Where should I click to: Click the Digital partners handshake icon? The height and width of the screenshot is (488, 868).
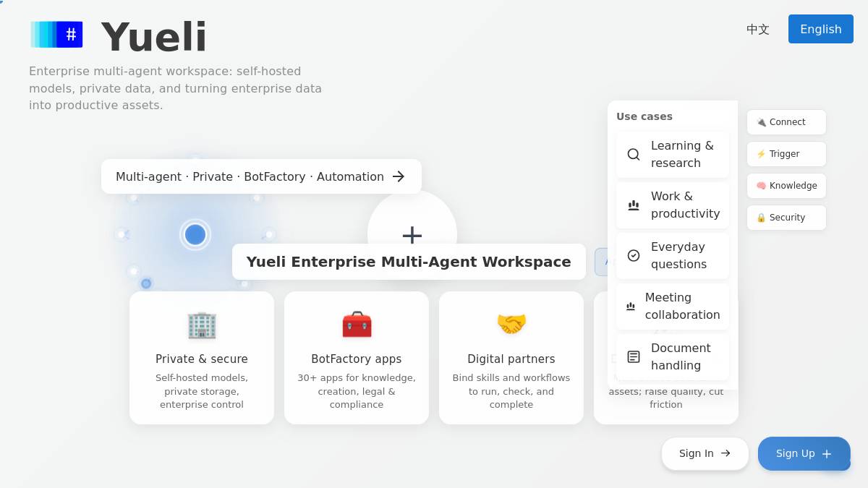pyautogui.click(x=511, y=325)
